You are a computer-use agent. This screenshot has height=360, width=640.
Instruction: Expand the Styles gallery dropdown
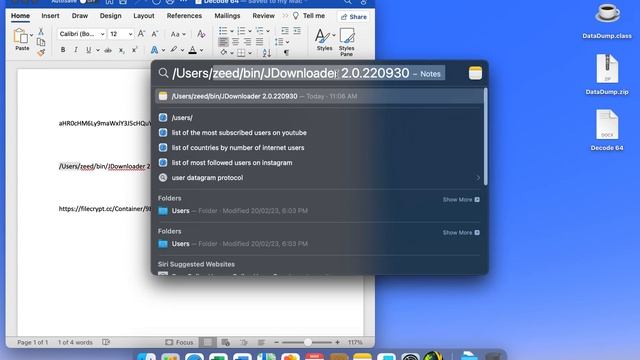[334, 36]
